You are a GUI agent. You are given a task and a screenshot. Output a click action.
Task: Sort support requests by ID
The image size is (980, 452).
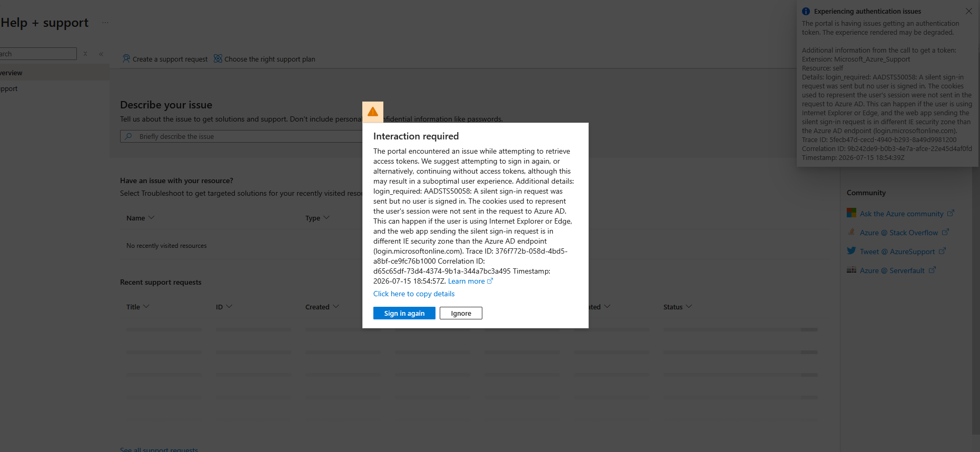pos(224,307)
